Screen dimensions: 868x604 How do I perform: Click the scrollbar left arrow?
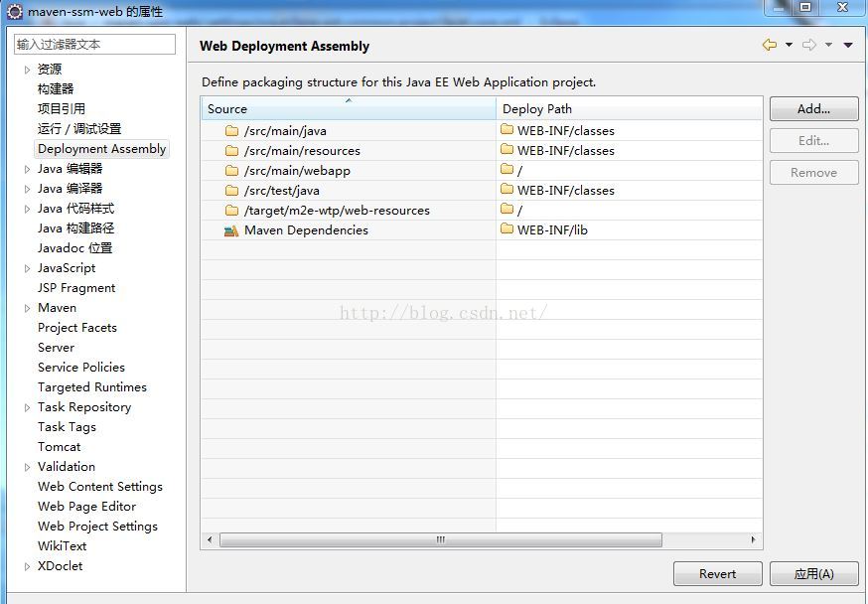210,539
